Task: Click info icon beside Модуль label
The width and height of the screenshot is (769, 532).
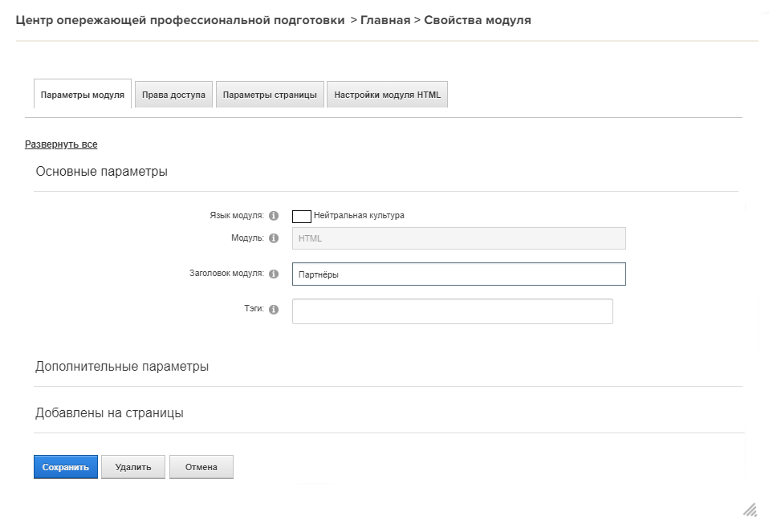Action: pos(274,238)
